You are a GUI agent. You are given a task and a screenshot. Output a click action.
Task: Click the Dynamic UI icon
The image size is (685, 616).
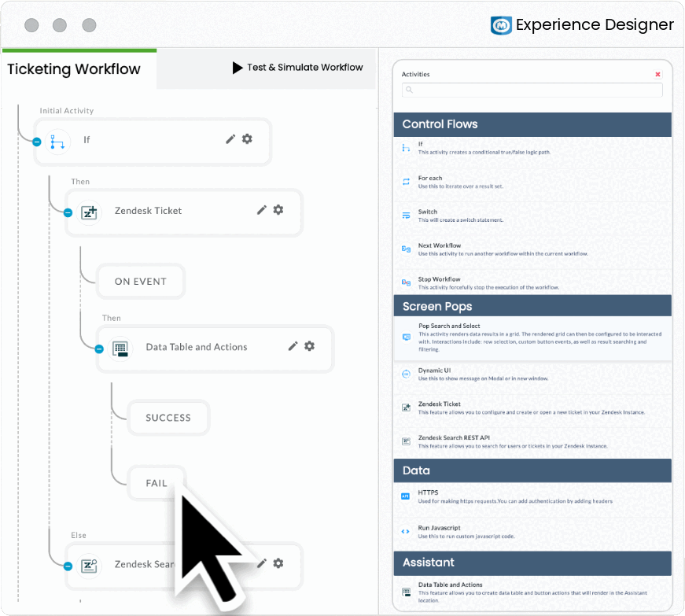point(406,374)
